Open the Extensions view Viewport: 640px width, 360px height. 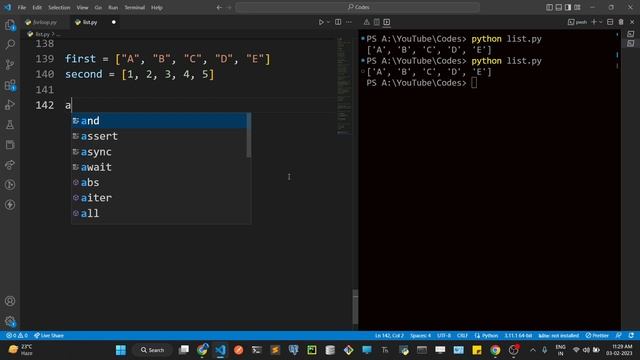10,85
